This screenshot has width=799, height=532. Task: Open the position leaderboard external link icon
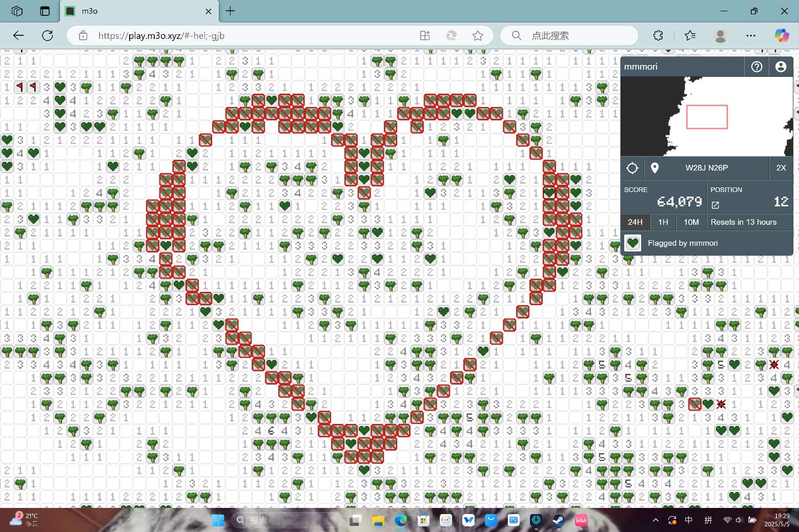(715, 205)
